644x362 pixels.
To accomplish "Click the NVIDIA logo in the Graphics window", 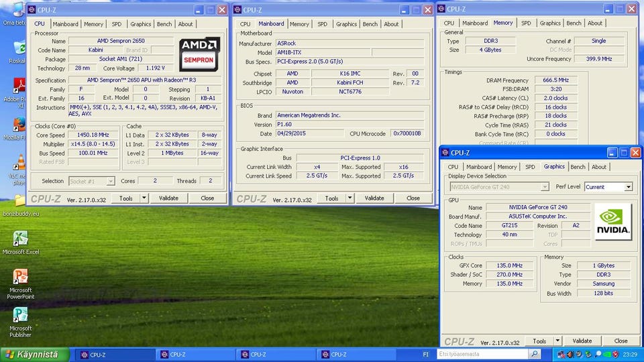I will coord(613,222).
